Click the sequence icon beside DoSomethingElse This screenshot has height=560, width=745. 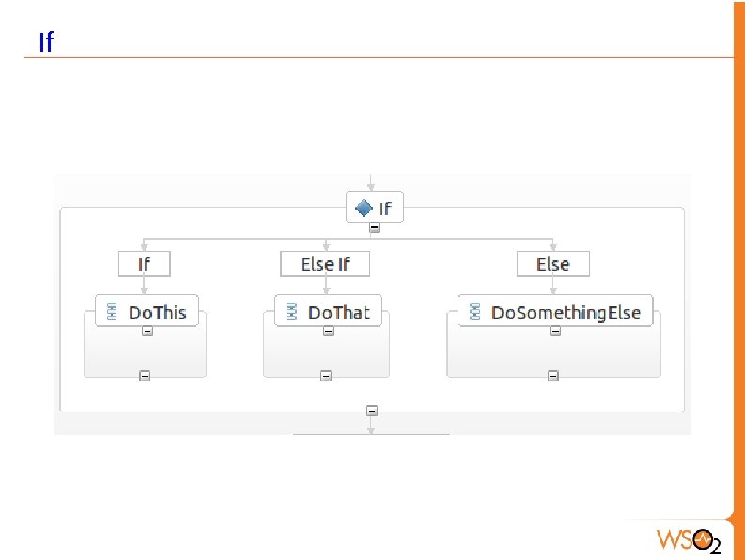coord(475,313)
